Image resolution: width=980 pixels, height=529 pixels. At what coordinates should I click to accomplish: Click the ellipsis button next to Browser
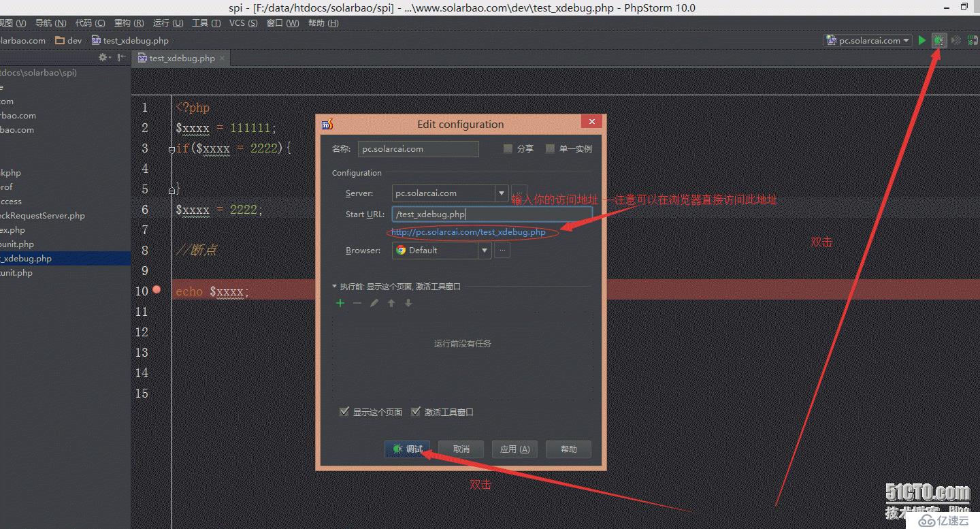502,250
